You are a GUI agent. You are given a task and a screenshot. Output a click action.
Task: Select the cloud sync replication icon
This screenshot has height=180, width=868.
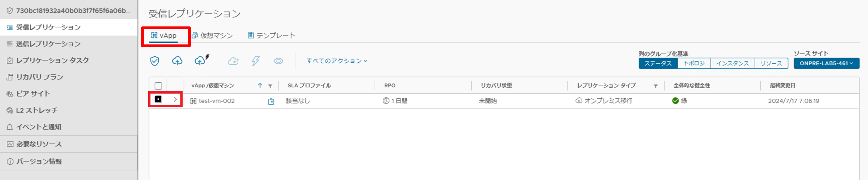pyautogui.click(x=233, y=61)
